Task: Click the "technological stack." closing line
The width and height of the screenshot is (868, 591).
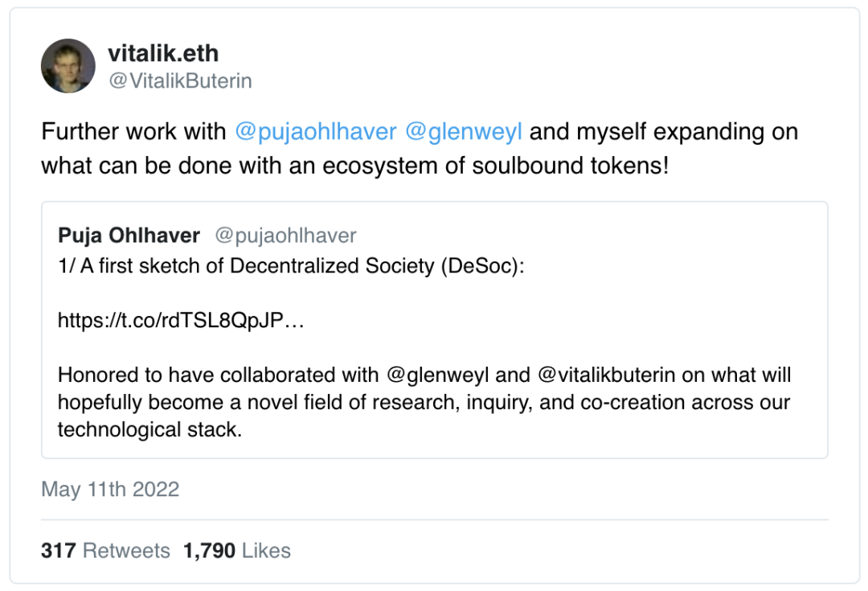Action: pos(149,429)
